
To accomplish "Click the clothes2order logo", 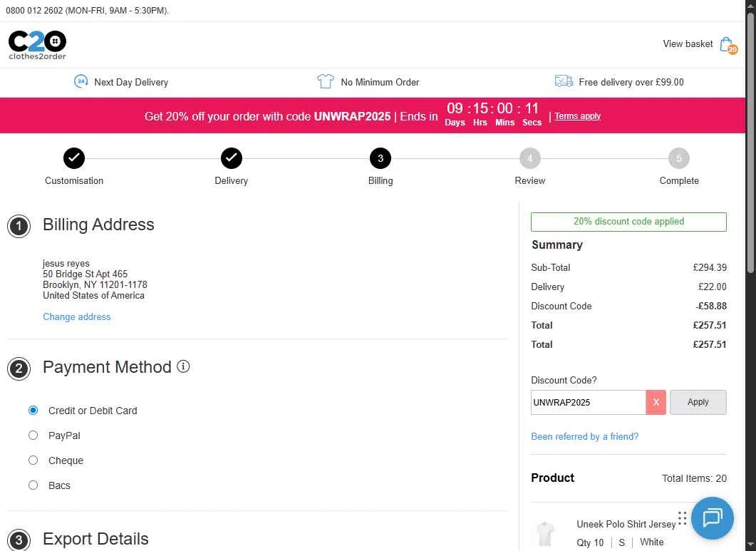I will pos(37,45).
